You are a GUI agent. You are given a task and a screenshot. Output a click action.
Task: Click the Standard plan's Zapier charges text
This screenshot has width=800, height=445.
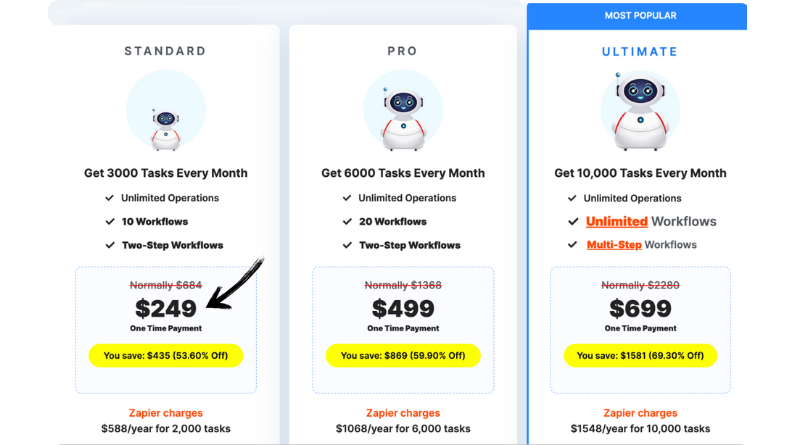pos(166,413)
